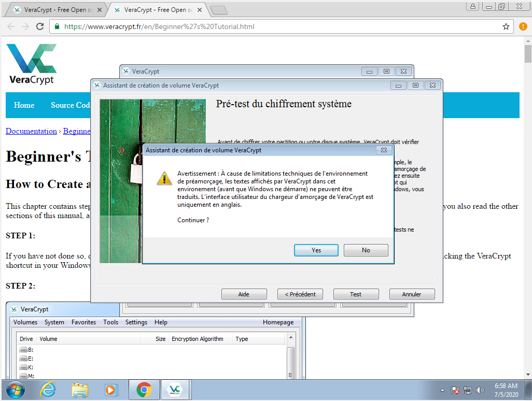Click the Précédent button in the wizard
Viewport: 532px width, 401px height.
click(300, 294)
